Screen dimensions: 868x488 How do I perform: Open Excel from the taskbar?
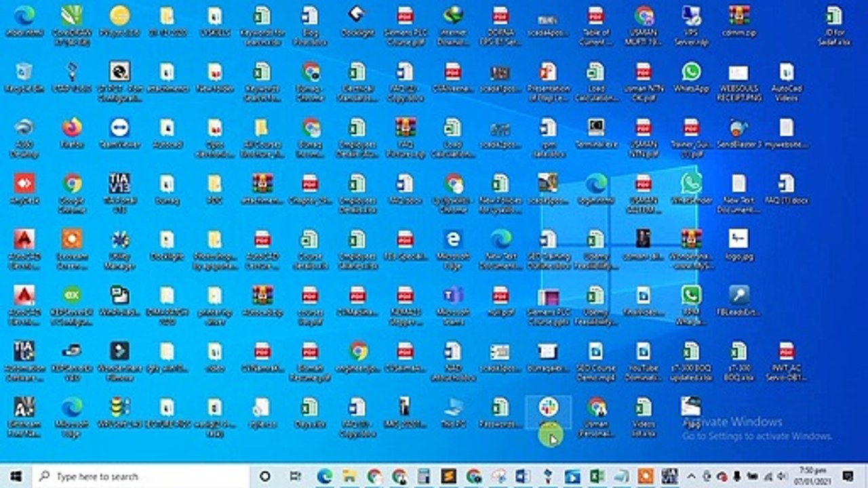[x=597, y=476]
